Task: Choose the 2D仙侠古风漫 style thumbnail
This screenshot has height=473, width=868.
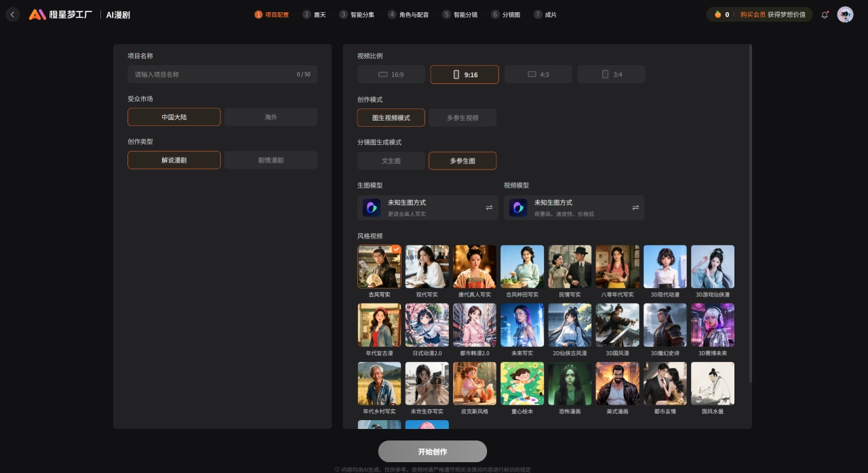Action: click(570, 325)
